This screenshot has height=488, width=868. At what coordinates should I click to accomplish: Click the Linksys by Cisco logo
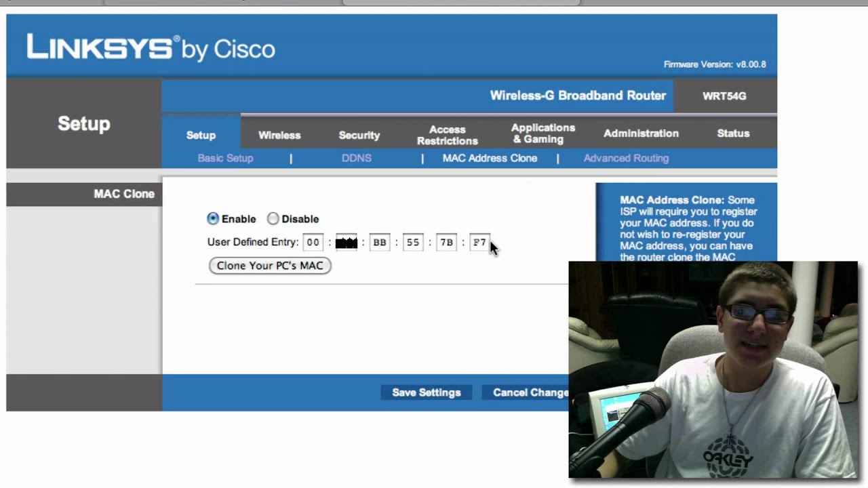tap(151, 47)
